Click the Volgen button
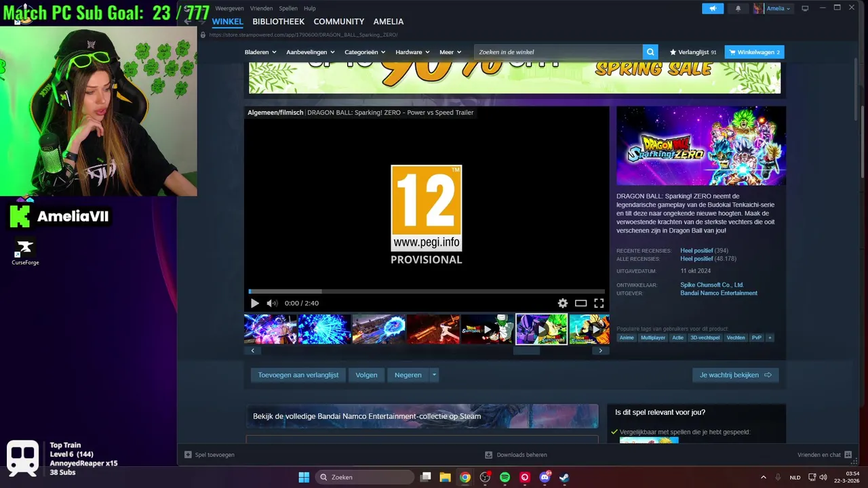Viewport: 868px width, 488px height. point(366,375)
